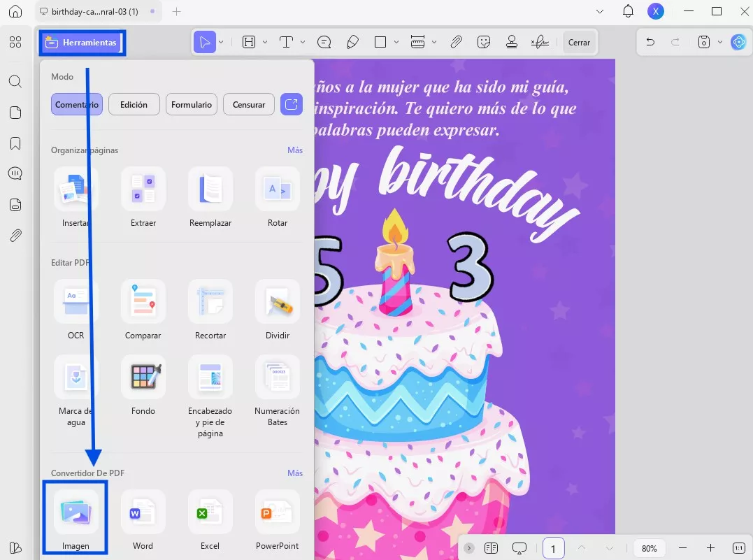753x560 pixels.
Task: Click the page number input field
Action: coord(553,548)
